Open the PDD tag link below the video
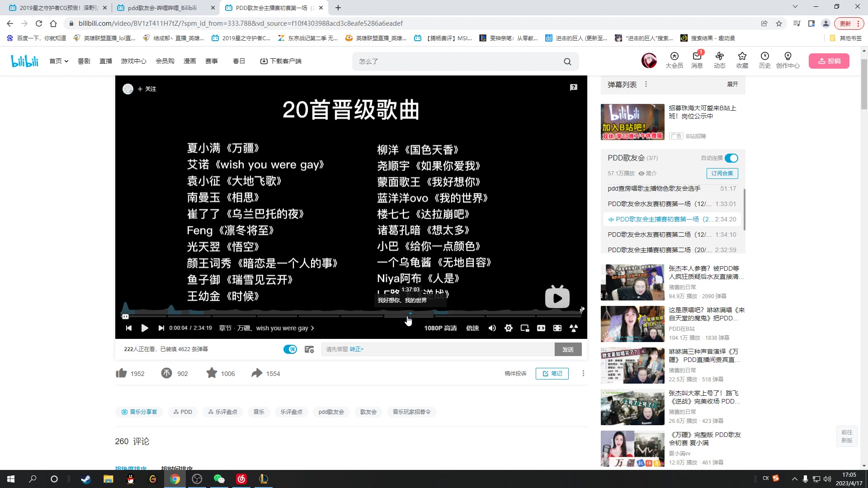The width and height of the screenshot is (868, 488). (183, 412)
